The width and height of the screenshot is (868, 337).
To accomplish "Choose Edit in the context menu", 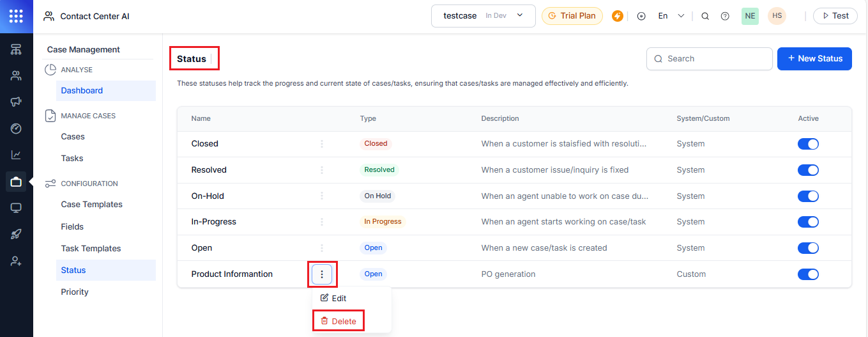I will 333,299.
